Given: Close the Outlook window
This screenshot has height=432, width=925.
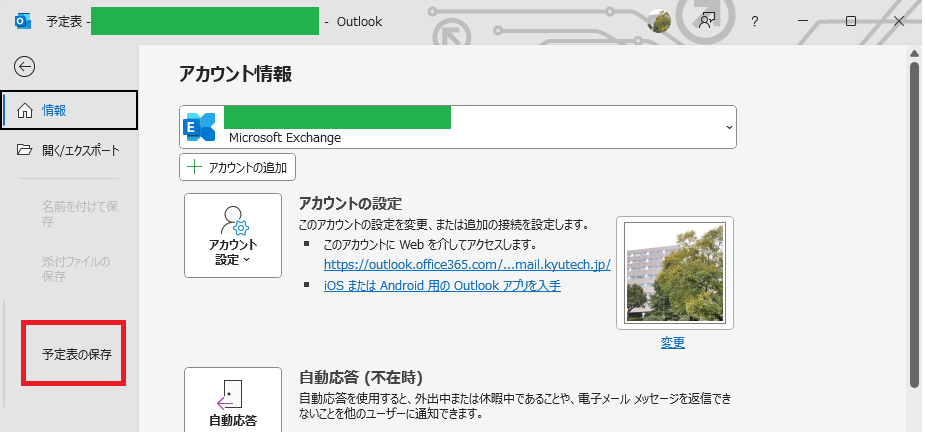Looking at the screenshot, I should point(898,21).
